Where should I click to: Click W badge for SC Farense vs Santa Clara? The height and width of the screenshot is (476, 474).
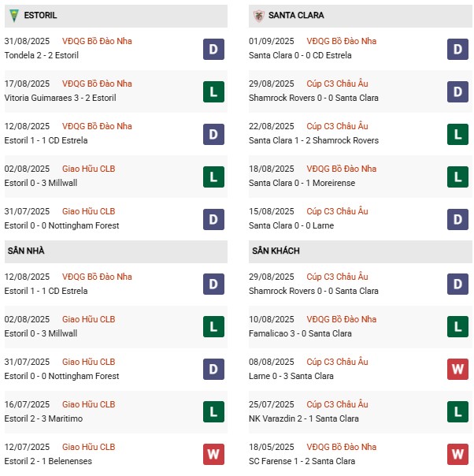(x=459, y=455)
